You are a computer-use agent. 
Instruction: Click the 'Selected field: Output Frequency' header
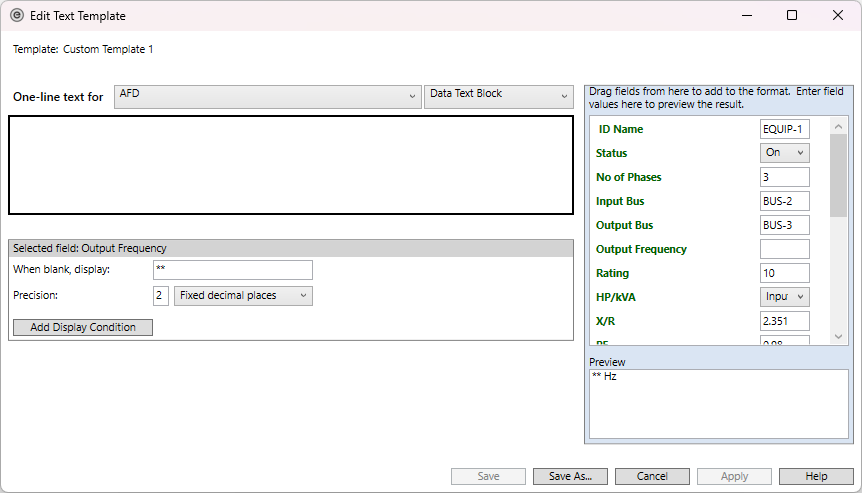click(291, 248)
